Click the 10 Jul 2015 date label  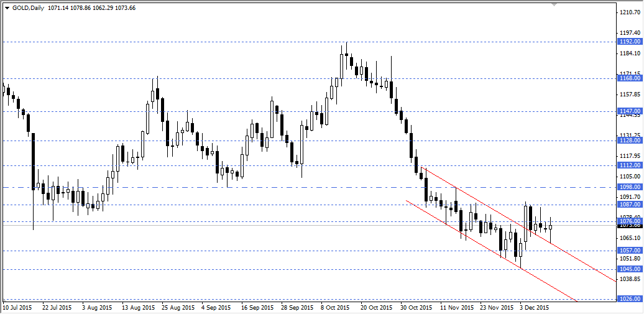[17, 307]
